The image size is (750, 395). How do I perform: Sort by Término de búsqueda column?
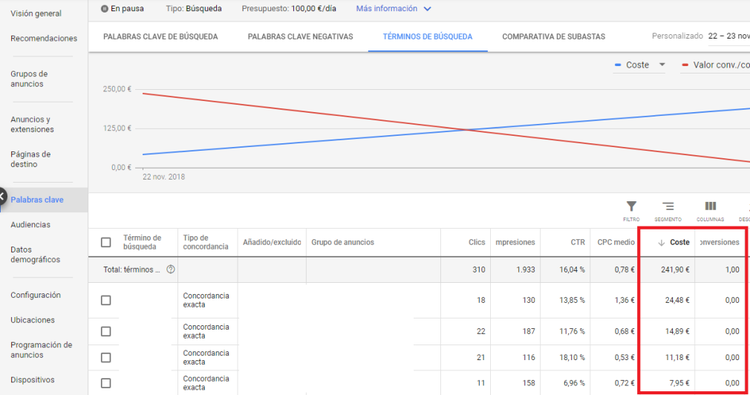click(x=142, y=242)
